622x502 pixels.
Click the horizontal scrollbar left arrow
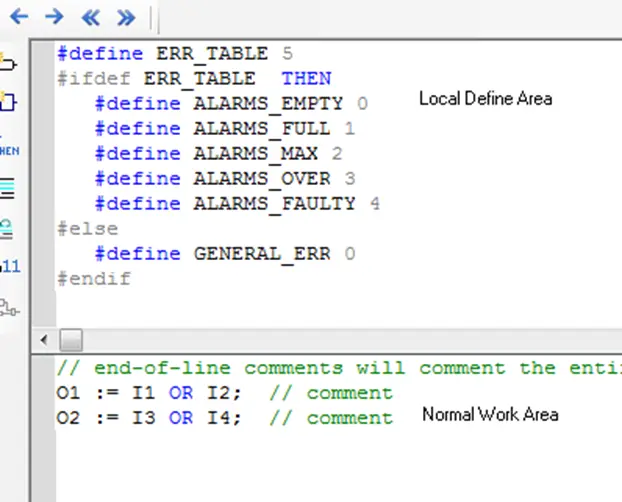[x=44, y=340]
